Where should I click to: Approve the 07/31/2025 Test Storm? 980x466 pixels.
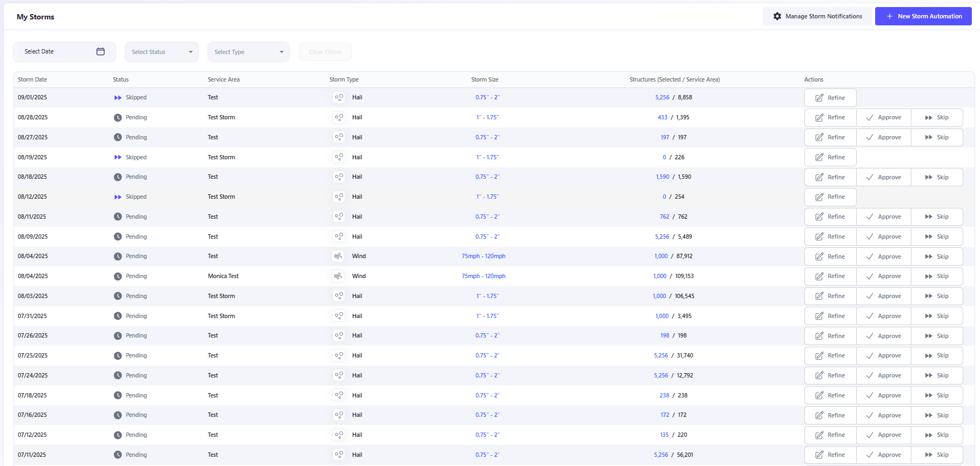click(x=884, y=316)
